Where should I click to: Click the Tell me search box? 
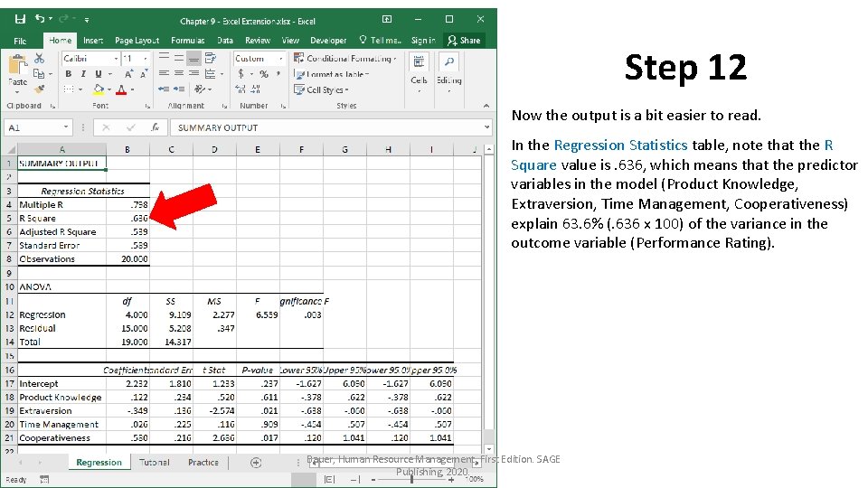(x=380, y=41)
